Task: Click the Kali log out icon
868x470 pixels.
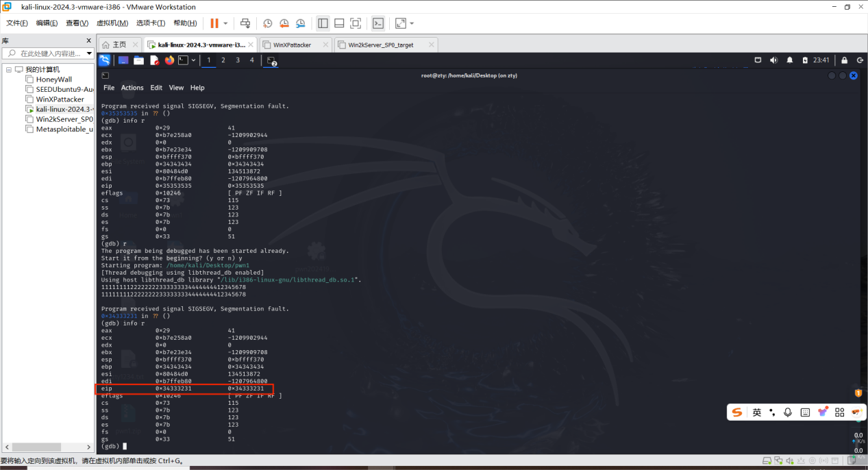Action: tap(860, 60)
